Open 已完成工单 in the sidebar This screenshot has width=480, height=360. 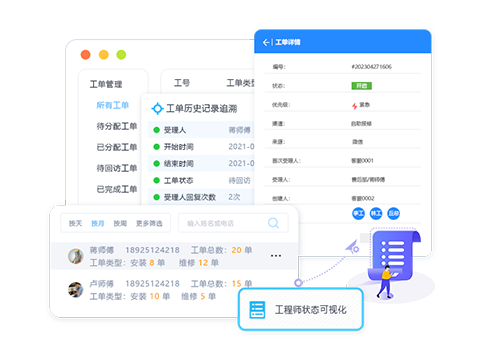pyautogui.click(x=117, y=189)
